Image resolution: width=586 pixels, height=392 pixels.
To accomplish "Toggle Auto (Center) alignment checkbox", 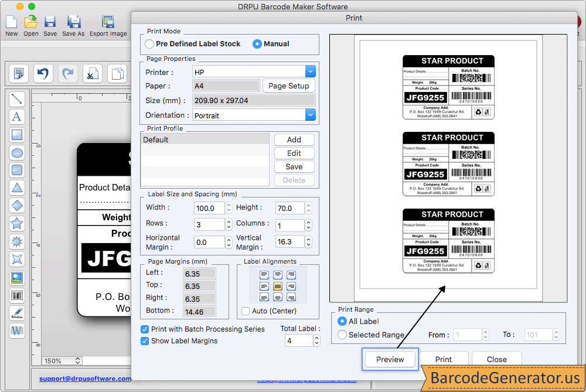I will coord(246,311).
